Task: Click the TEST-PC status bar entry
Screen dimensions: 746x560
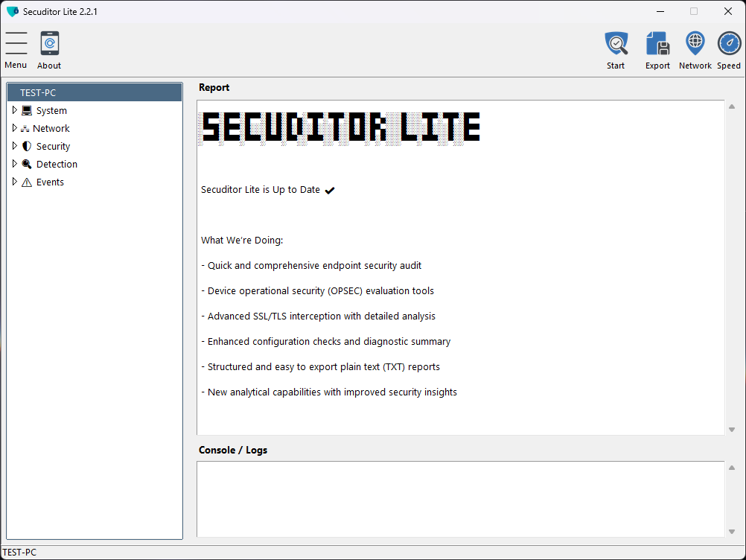Action: point(19,553)
